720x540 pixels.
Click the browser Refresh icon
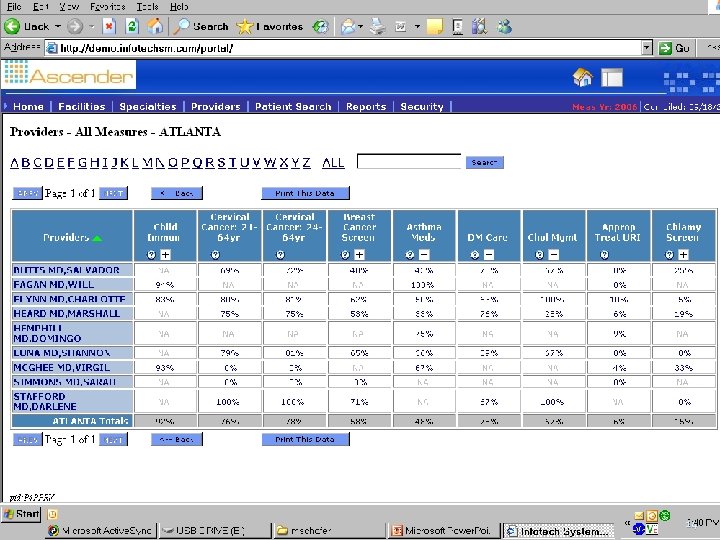132,26
